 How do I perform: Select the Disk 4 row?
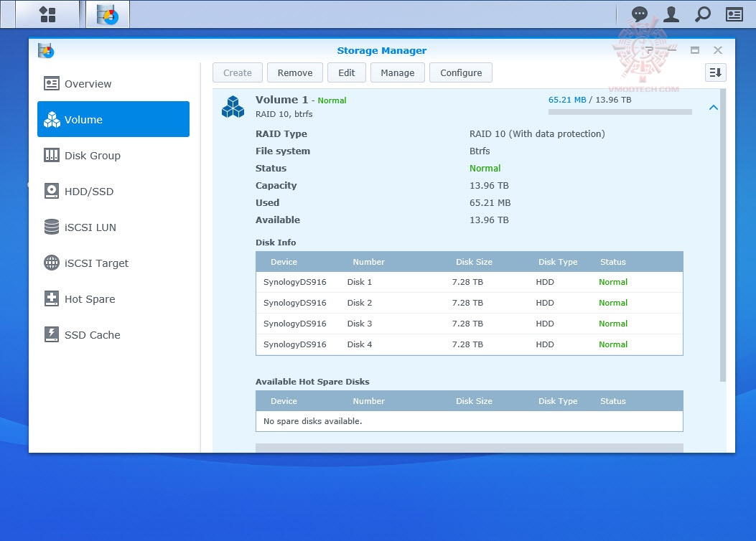pos(469,344)
